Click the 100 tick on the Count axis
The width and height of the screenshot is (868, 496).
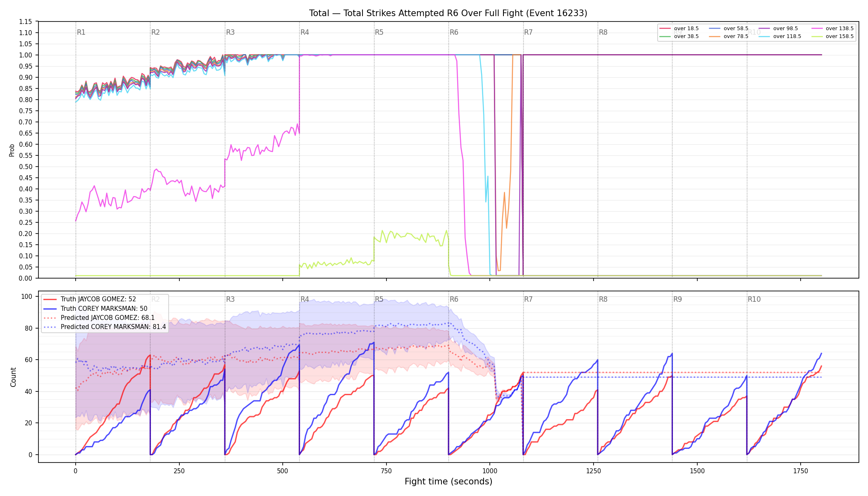click(27, 296)
